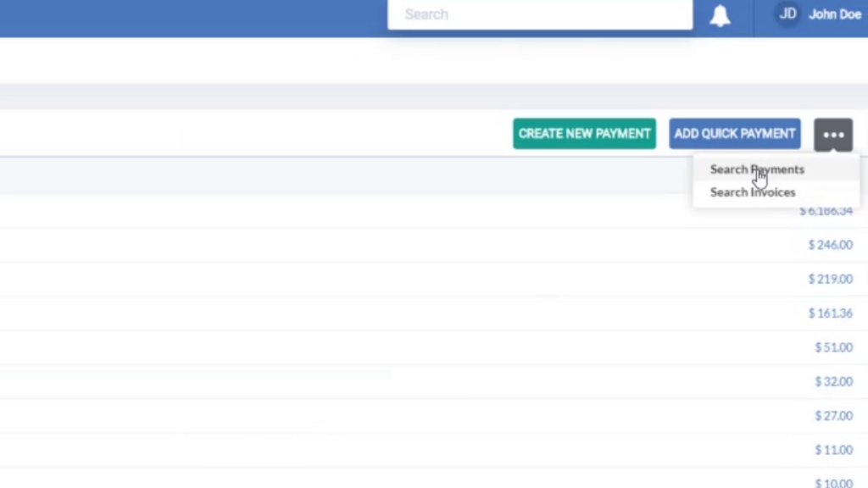Image resolution: width=868 pixels, height=488 pixels.
Task: Click the JD user avatar
Action: coord(787,14)
